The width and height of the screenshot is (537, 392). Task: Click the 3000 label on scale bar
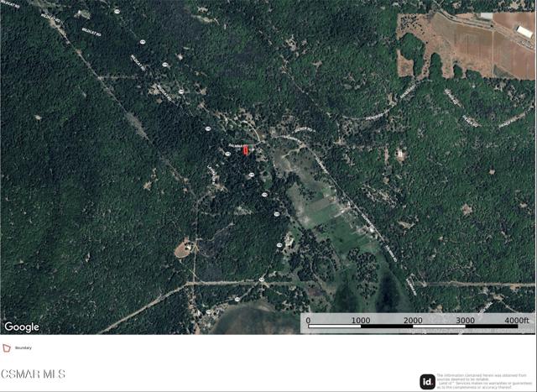pos(465,321)
